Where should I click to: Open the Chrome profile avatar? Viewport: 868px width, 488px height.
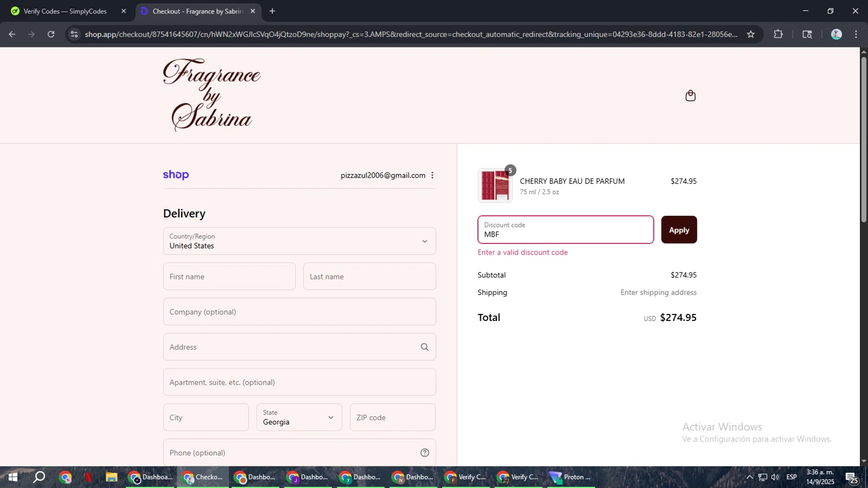click(x=836, y=34)
